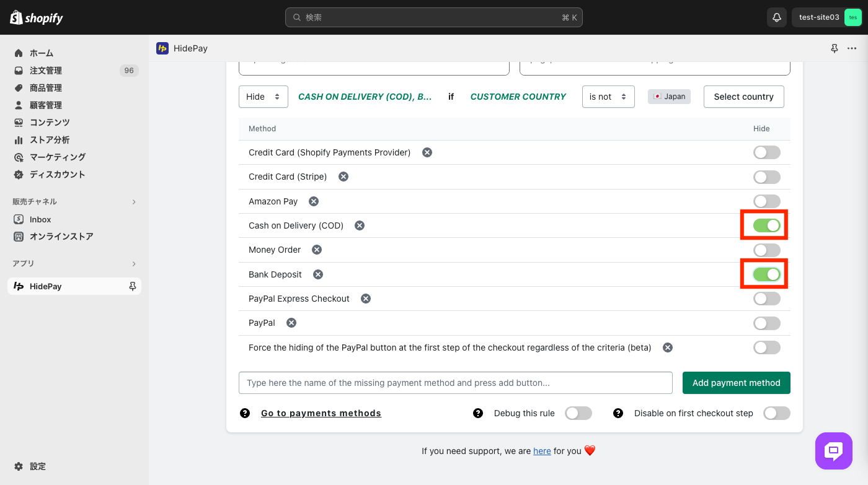
Task: Open 注文管理 in the sidebar
Action: coord(46,71)
